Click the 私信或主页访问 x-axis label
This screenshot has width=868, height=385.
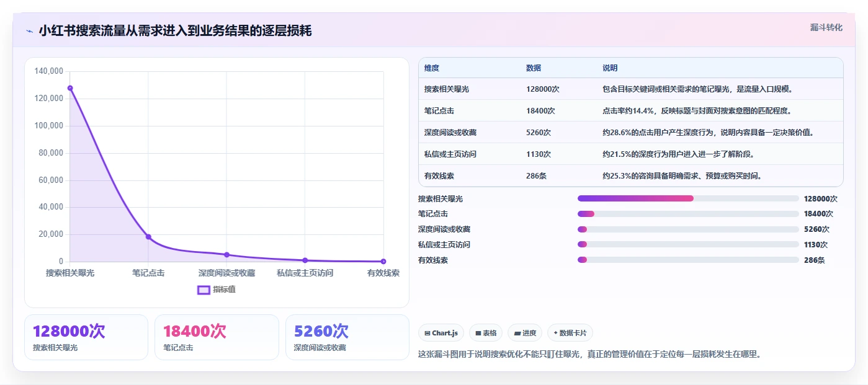[x=305, y=273]
